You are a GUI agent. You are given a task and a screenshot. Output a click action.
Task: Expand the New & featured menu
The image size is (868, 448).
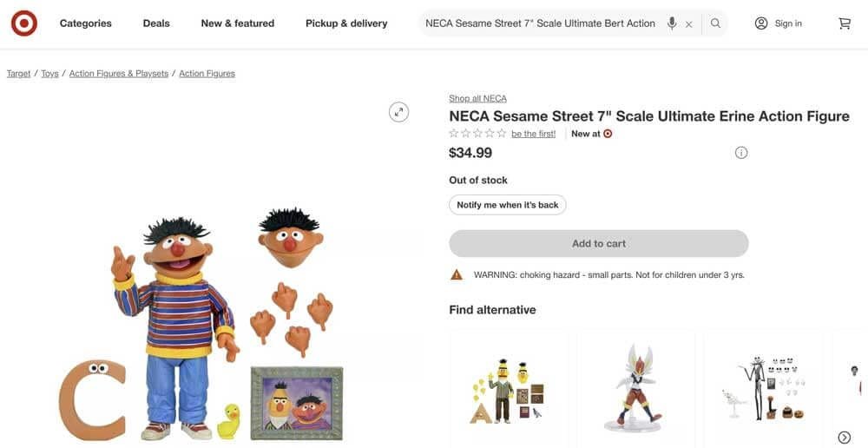click(237, 23)
